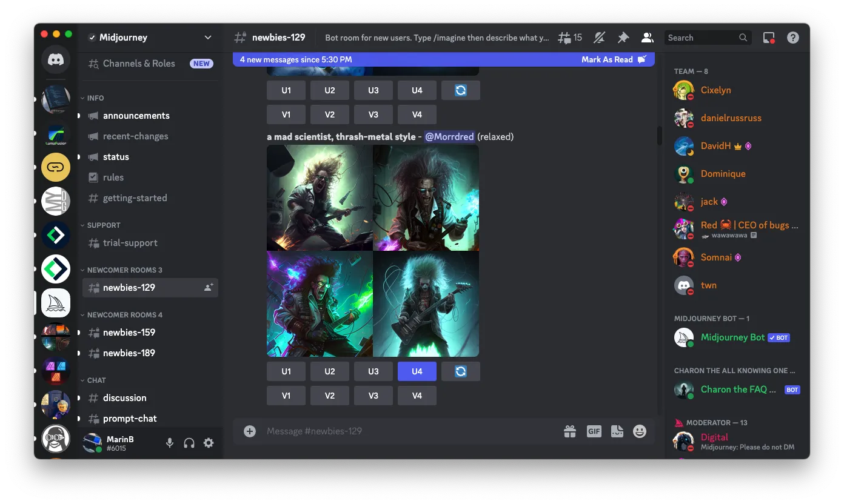The image size is (844, 504).
Task: Open the announcements channel
Action: point(136,116)
